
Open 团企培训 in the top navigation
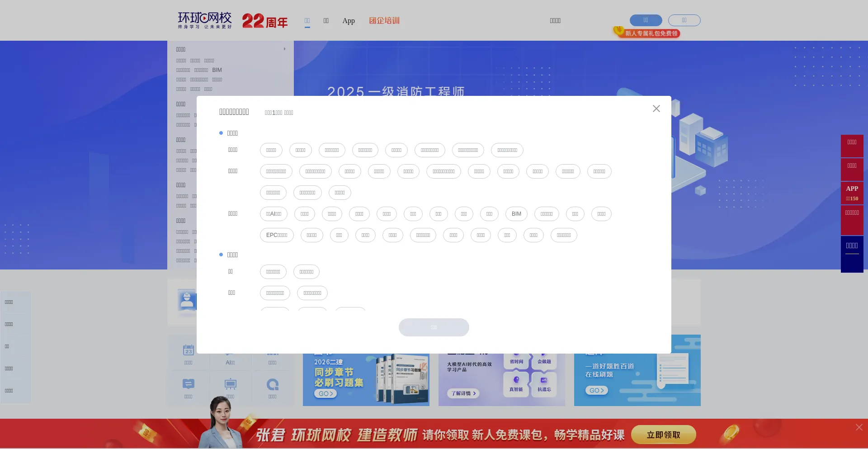click(x=384, y=21)
